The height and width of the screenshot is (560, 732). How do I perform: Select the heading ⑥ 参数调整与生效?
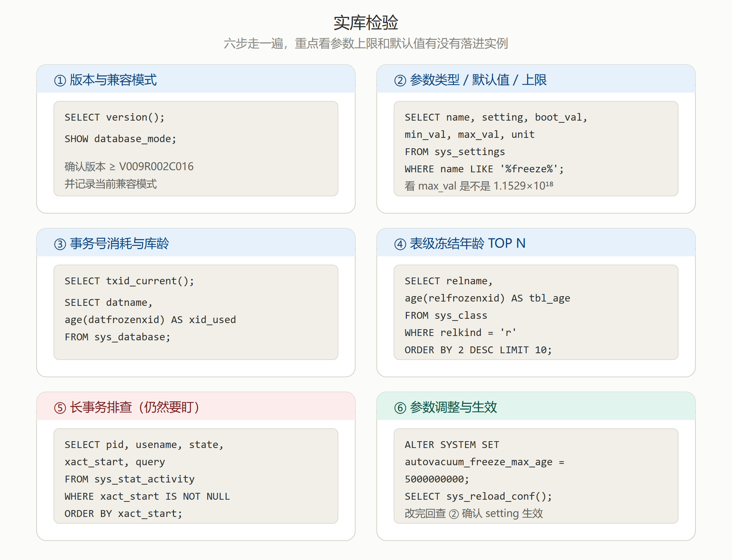[x=445, y=407]
